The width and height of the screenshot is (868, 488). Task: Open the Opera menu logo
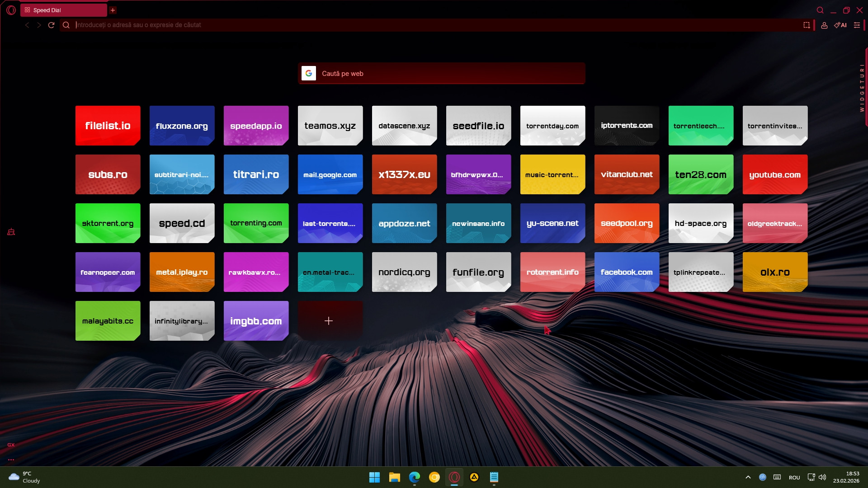click(11, 10)
